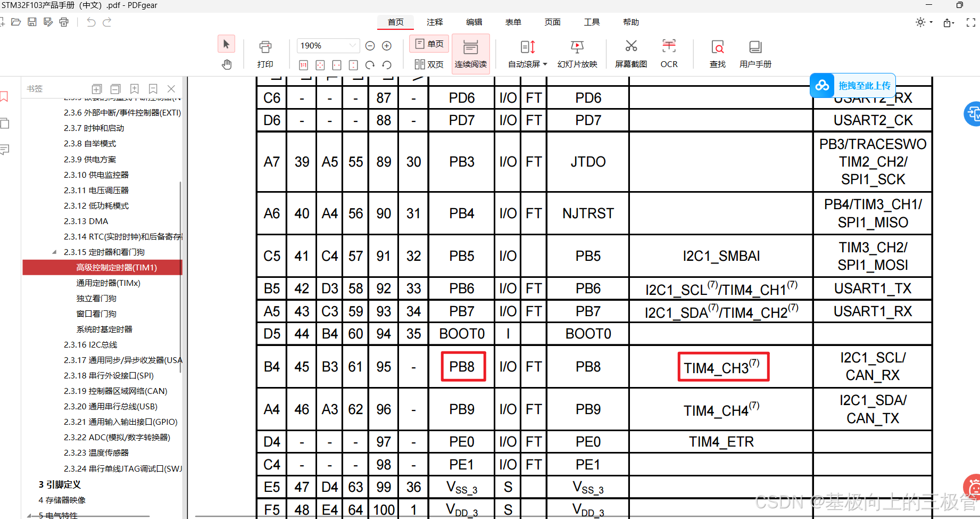
Task: Select the hand pan tool
Action: coord(227,64)
